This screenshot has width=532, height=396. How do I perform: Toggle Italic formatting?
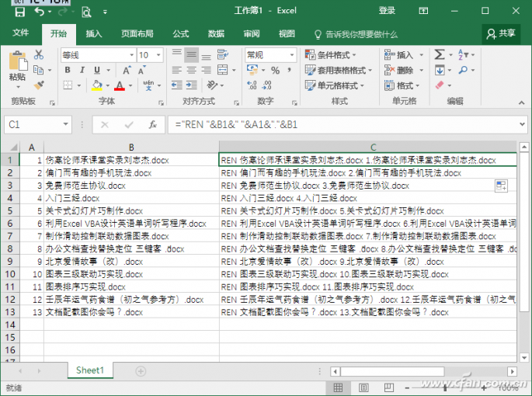(x=82, y=70)
